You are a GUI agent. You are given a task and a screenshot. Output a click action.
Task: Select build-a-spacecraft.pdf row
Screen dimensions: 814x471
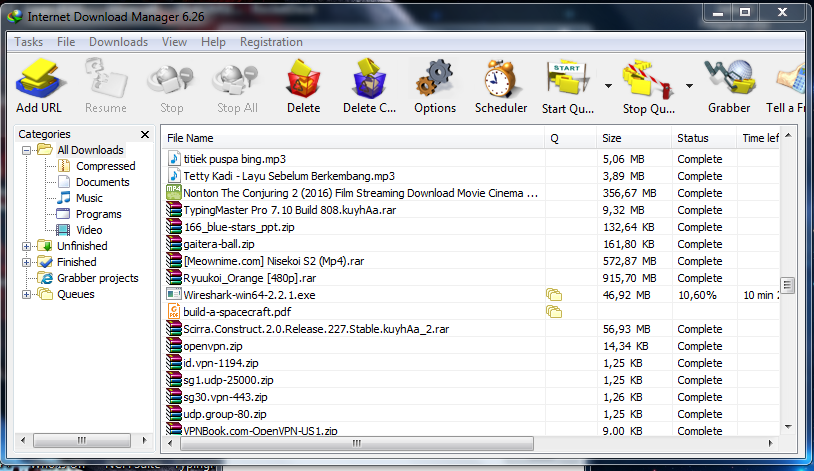coord(470,312)
